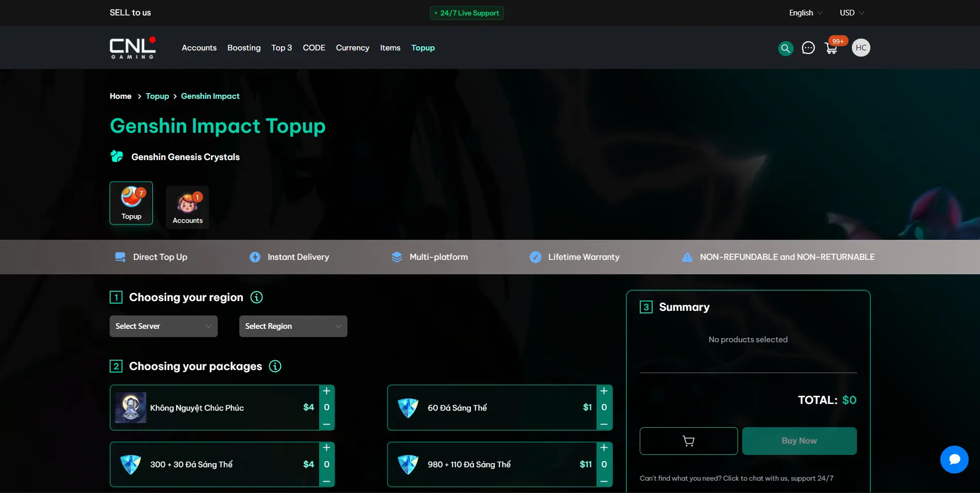Open the Select Region dropdown
This screenshot has width=980, height=493.
293,326
